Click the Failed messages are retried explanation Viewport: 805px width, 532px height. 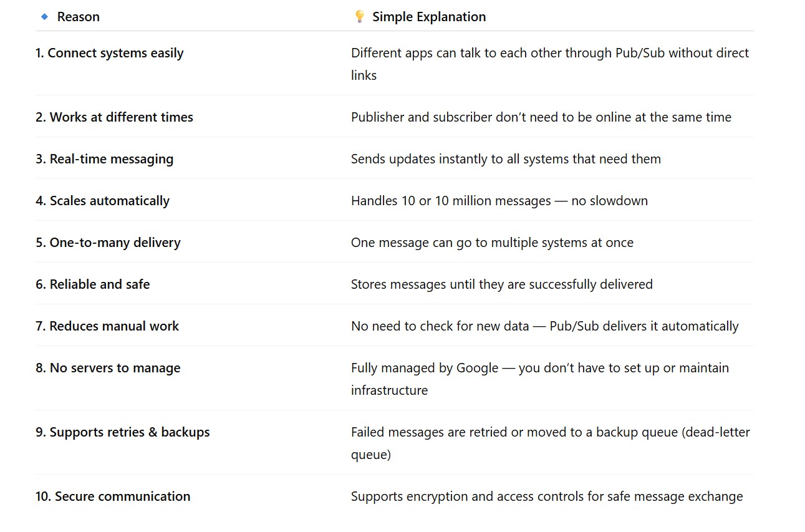pyautogui.click(x=550, y=432)
